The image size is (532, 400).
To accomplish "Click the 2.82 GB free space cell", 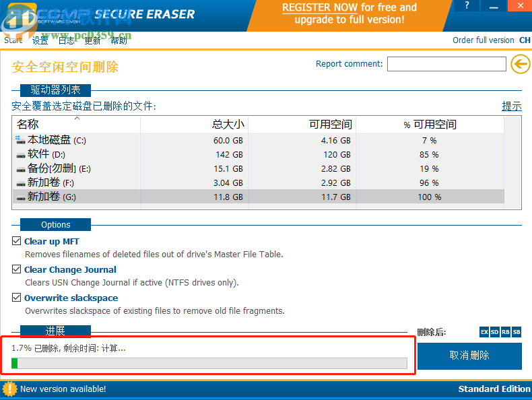I will tap(336, 169).
